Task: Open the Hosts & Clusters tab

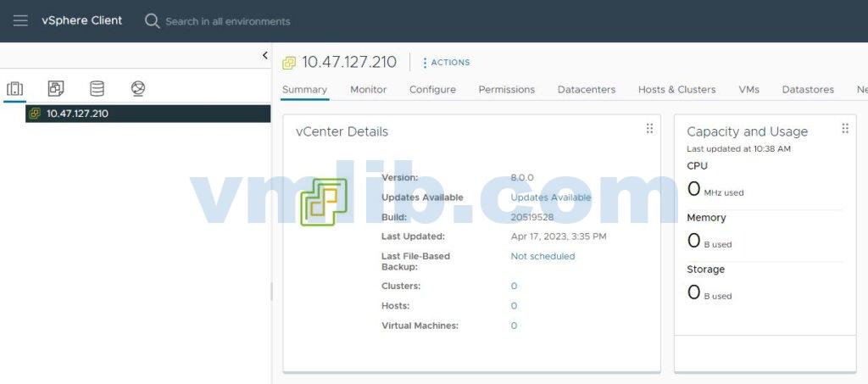Action: click(676, 90)
